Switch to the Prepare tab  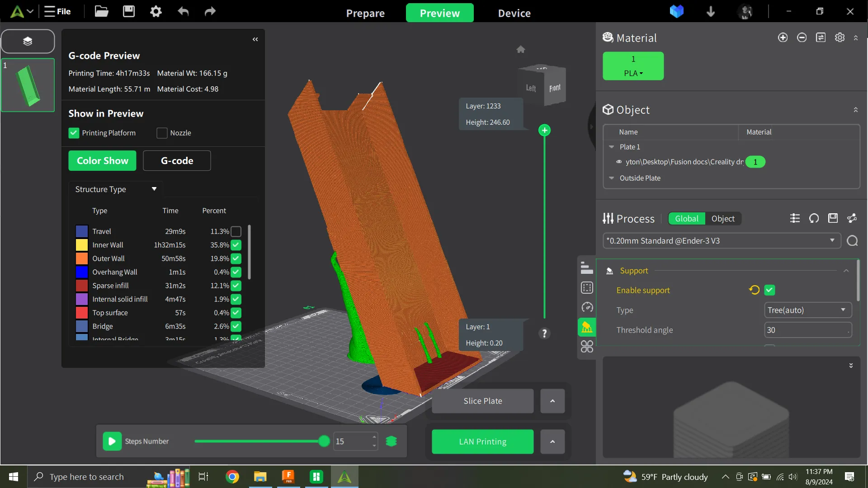365,13
